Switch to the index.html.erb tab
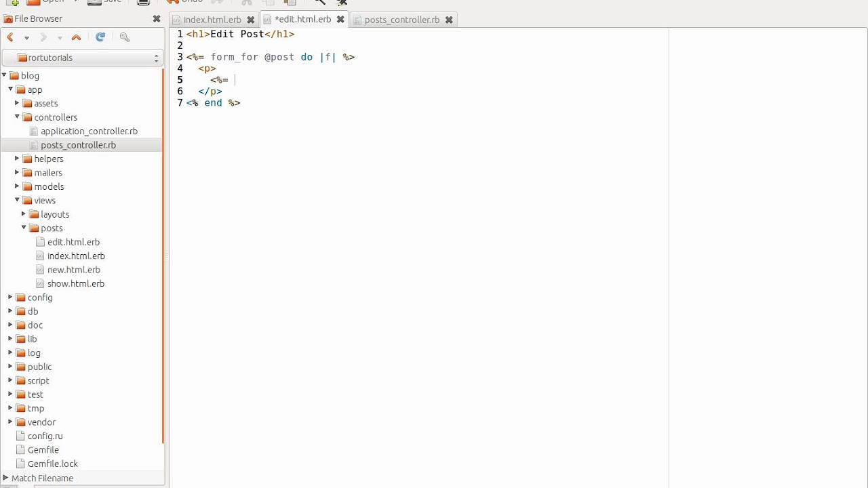 [x=212, y=20]
